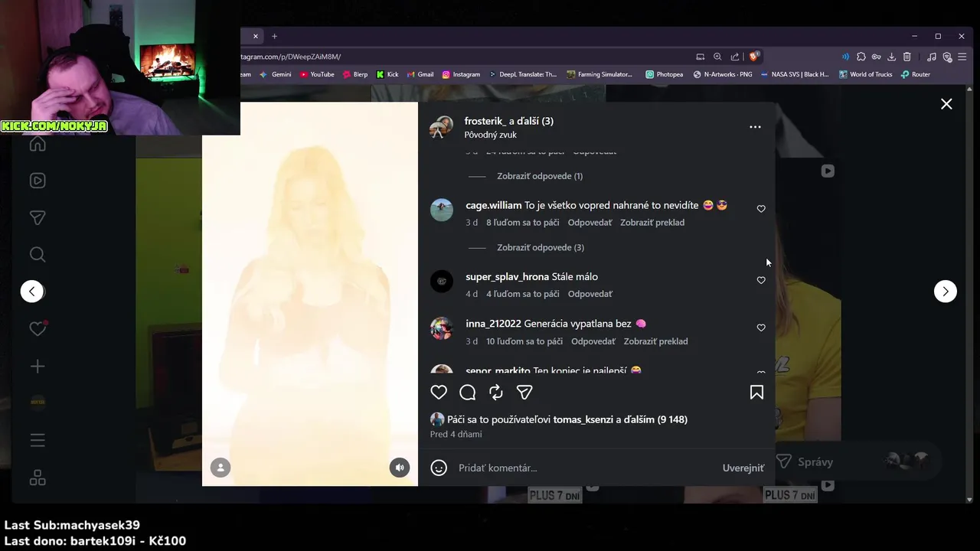Click Brave Shields lion icon

coord(754,56)
